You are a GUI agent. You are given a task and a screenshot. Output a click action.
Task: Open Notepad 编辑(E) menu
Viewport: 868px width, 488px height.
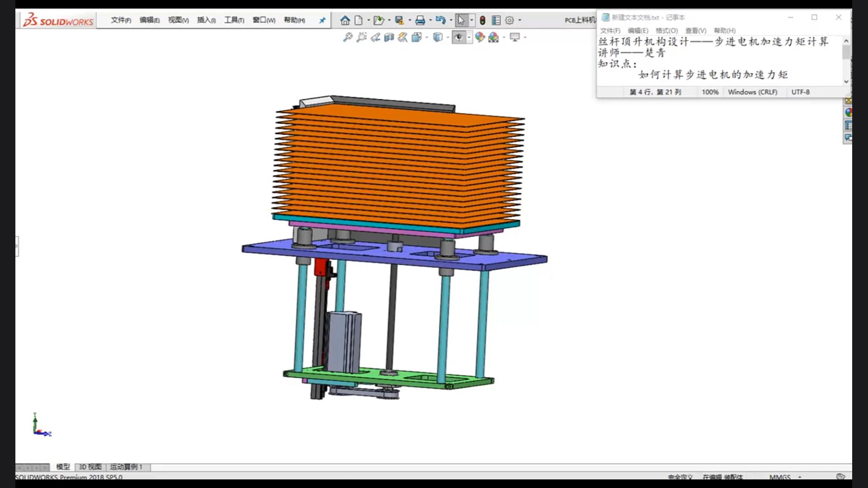(638, 31)
